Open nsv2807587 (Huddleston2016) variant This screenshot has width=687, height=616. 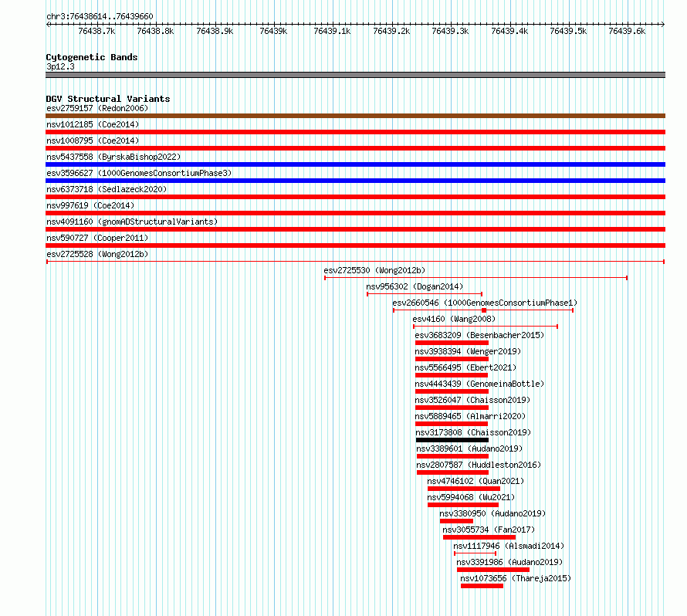[x=479, y=465]
